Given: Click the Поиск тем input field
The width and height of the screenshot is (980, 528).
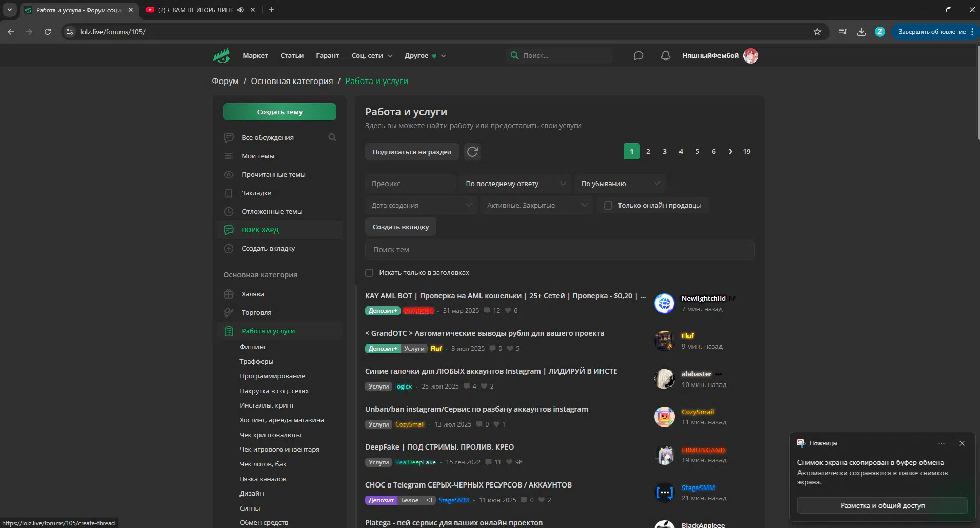Looking at the screenshot, I should (559, 250).
